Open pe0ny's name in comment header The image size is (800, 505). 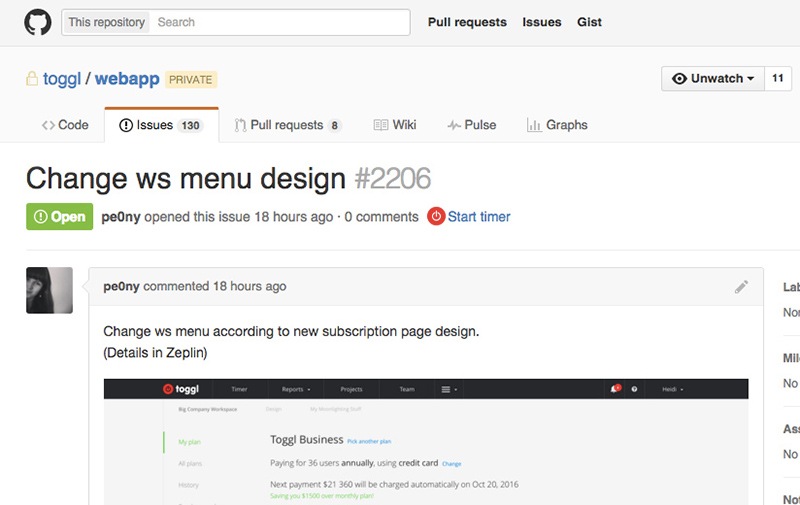click(x=121, y=286)
